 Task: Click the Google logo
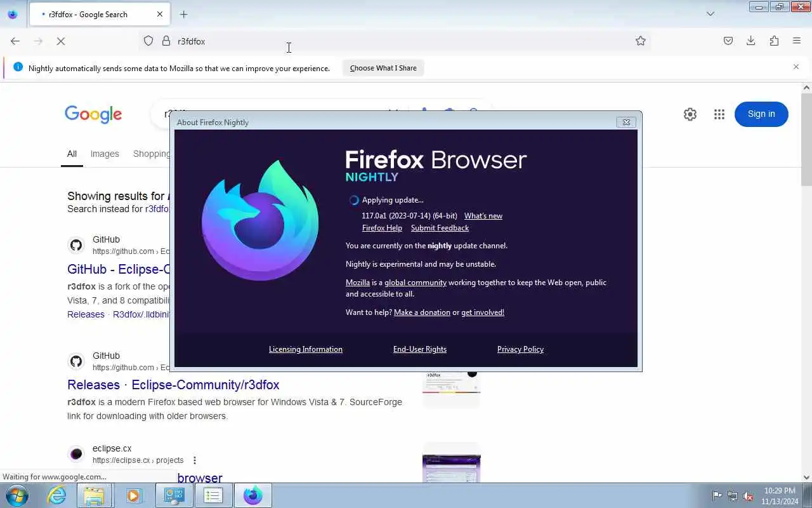click(93, 114)
